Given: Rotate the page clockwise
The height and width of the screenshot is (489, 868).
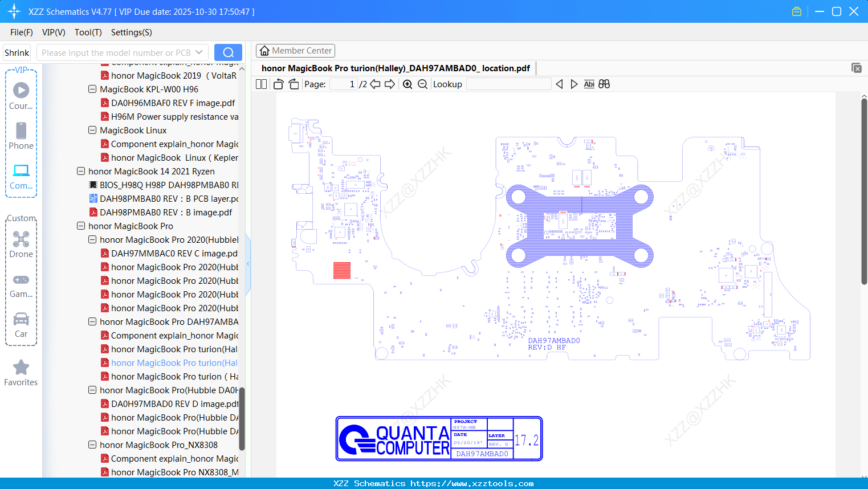Looking at the screenshot, I should [x=294, y=84].
